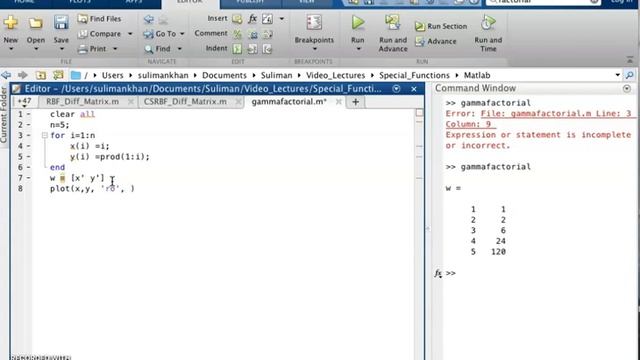This screenshot has height=360, width=640.
Task: Switch to CSRBF_Diff_Matrix.m tab
Action: [185, 102]
